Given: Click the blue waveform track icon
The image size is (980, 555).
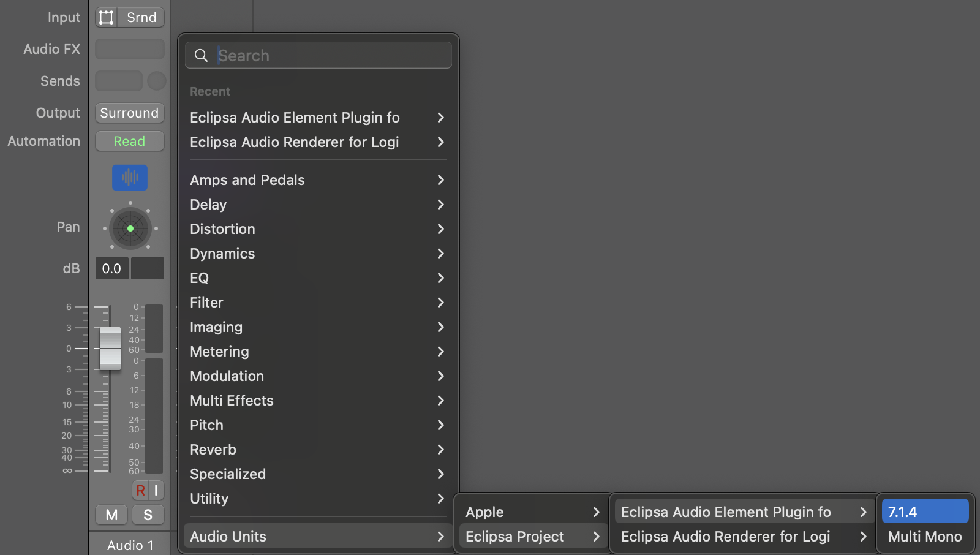Looking at the screenshot, I should [x=130, y=178].
